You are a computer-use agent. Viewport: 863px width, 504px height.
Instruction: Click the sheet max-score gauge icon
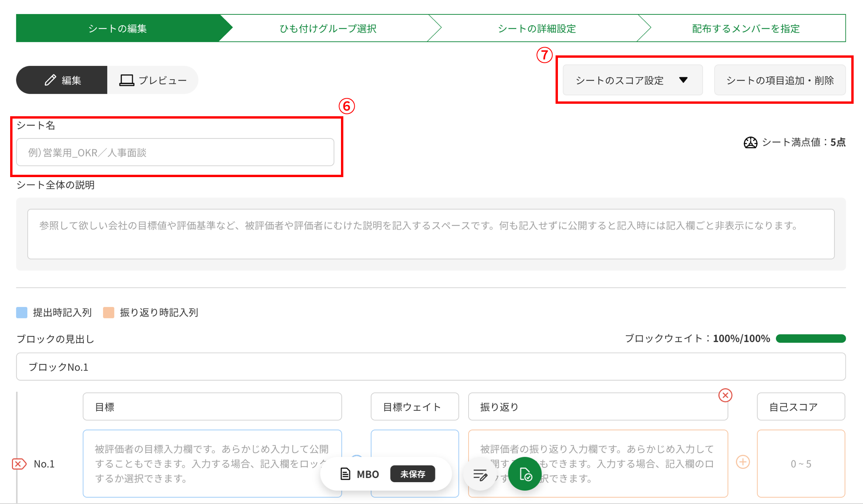(x=750, y=142)
